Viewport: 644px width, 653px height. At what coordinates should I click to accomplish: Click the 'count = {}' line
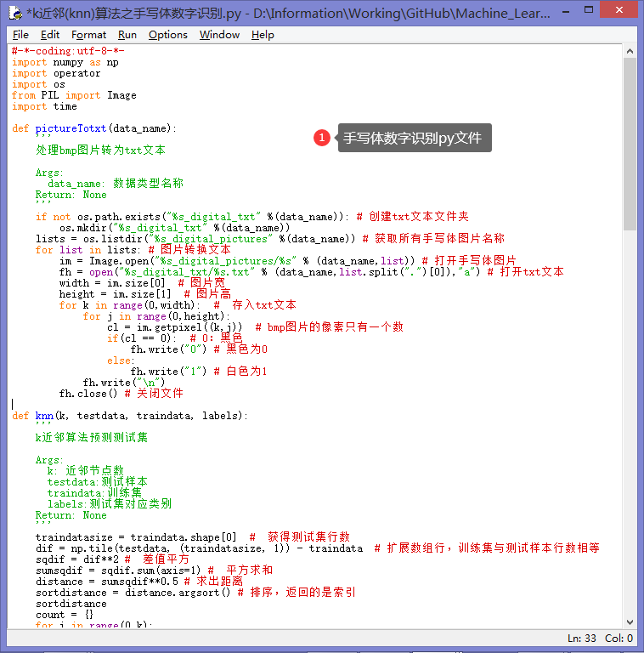tap(65, 615)
